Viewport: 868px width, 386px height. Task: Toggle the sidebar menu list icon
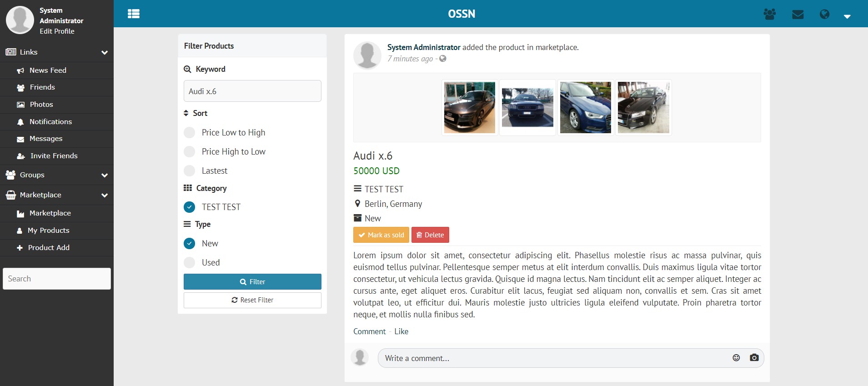(134, 14)
